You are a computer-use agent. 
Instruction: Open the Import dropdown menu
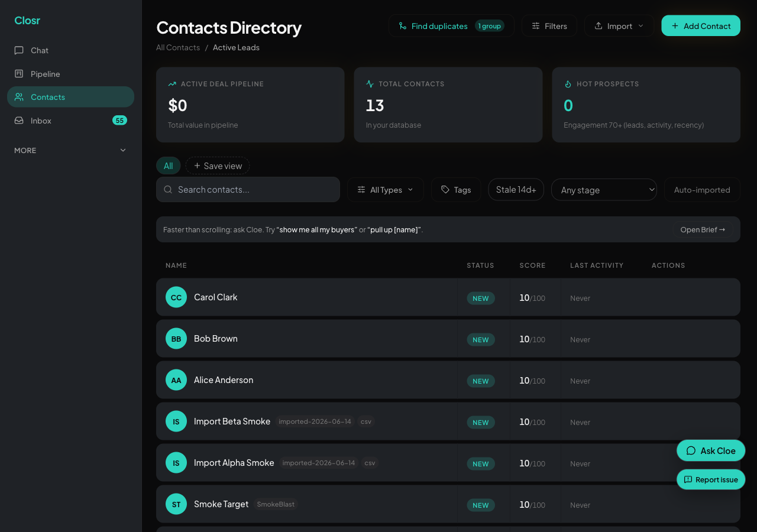(619, 26)
